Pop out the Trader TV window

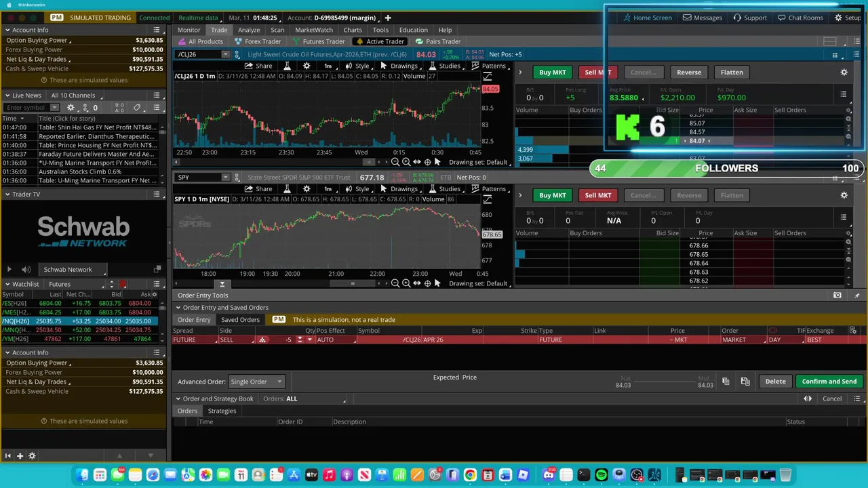[x=157, y=270]
